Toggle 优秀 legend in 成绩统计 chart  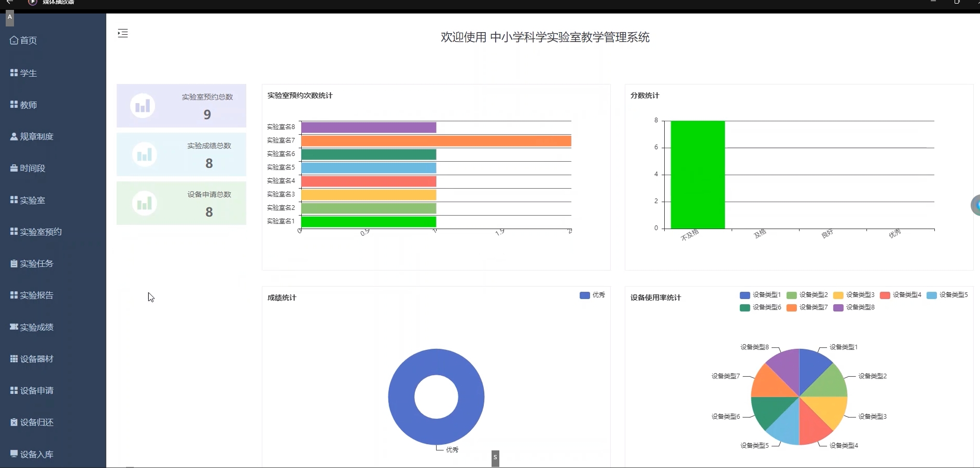coord(592,295)
